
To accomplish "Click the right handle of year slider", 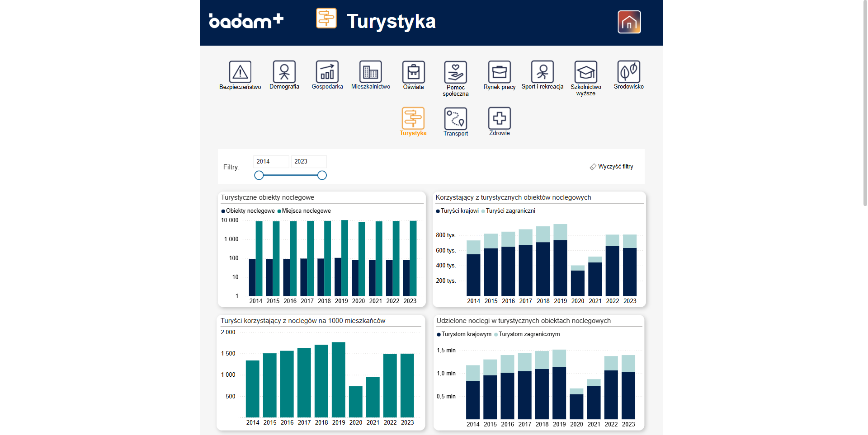I will (322, 175).
